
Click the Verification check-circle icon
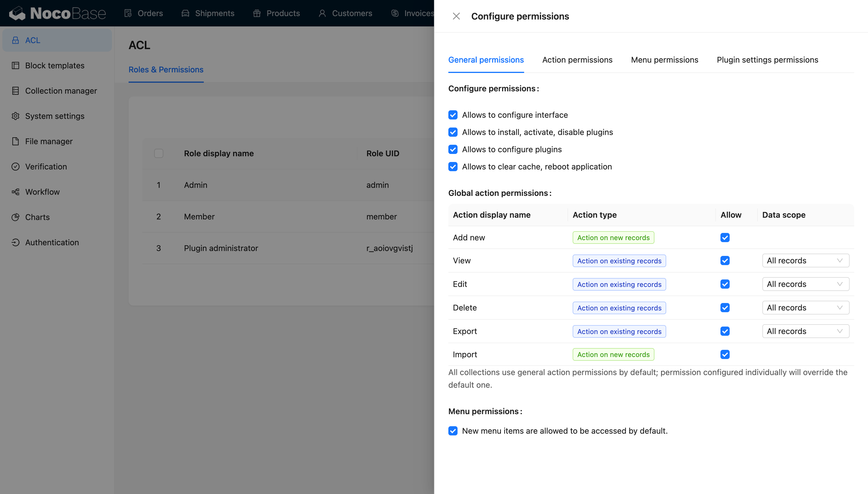[x=15, y=167]
